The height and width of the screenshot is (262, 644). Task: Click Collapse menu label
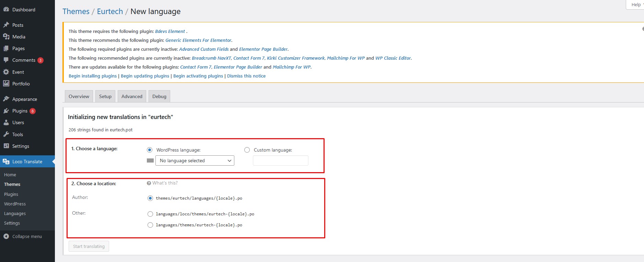[27, 236]
